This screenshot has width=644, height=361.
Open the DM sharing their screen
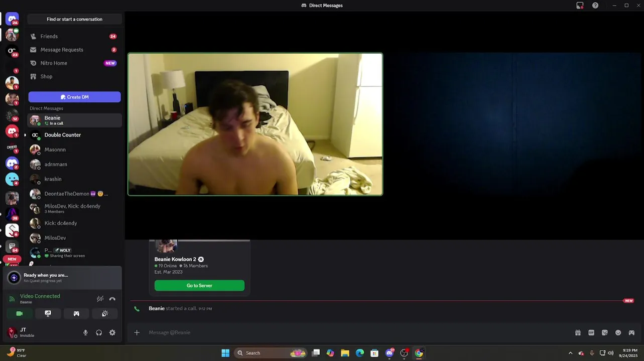coord(74,253)
